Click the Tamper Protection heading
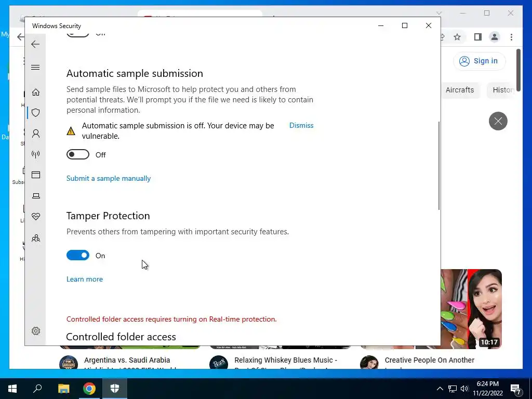The width and height of the screenshot is (532, 399). point(108,216)
